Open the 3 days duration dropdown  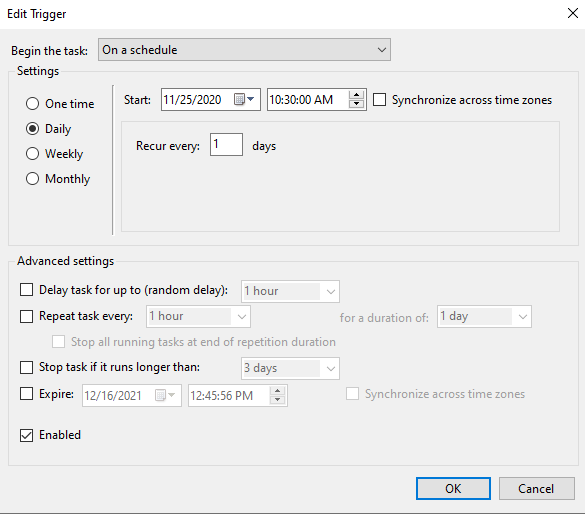pos(290,369)
